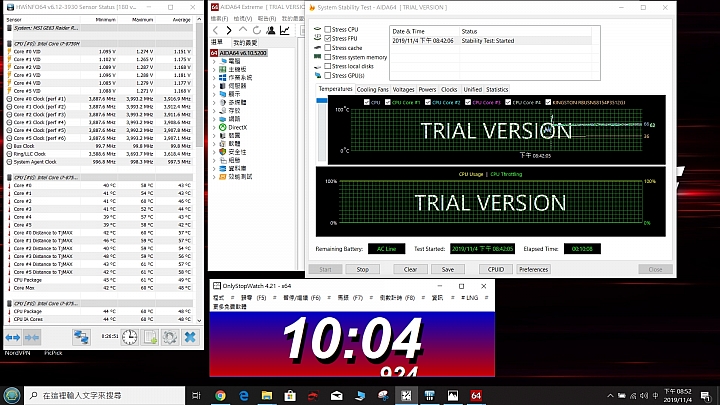
Task: Enable Stress cache checkbox
Action: [327, 48]
